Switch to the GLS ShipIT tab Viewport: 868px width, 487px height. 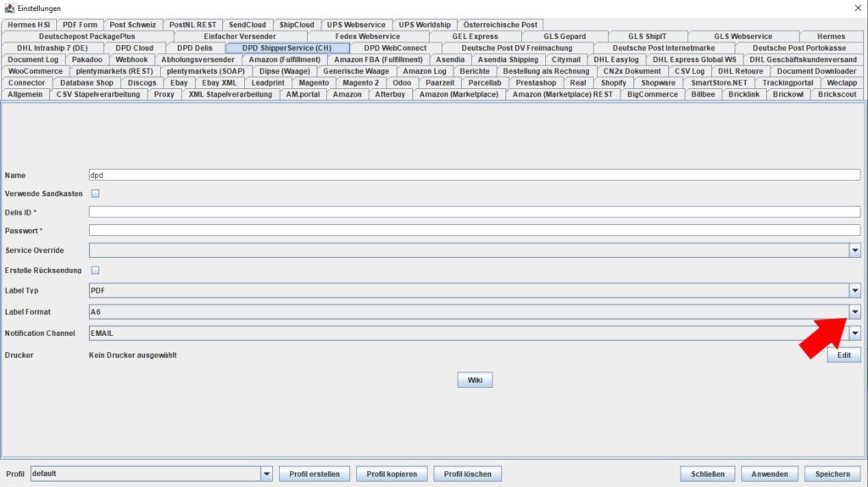pos(647,36)
